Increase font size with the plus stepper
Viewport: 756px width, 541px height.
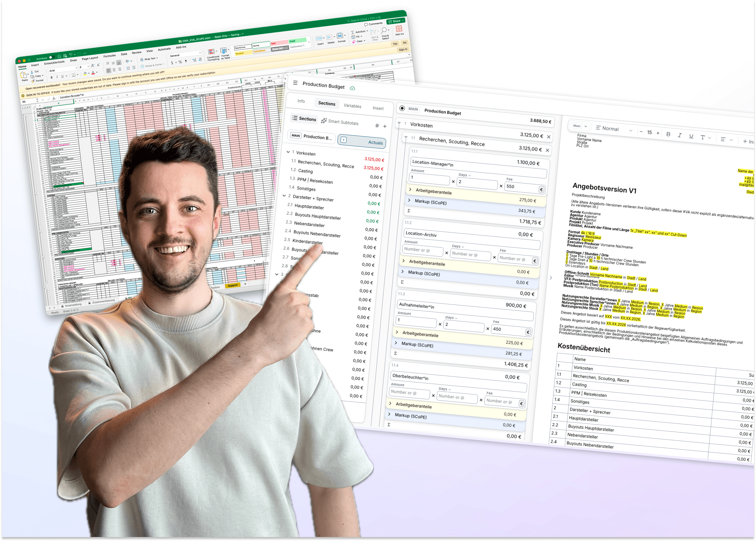(658, 133)
